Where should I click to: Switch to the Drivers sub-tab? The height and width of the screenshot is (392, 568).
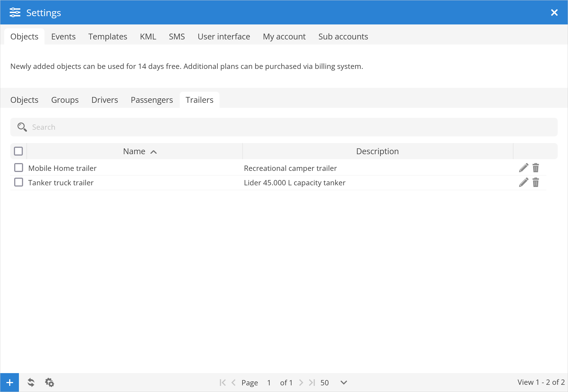(x=105, y=100)
